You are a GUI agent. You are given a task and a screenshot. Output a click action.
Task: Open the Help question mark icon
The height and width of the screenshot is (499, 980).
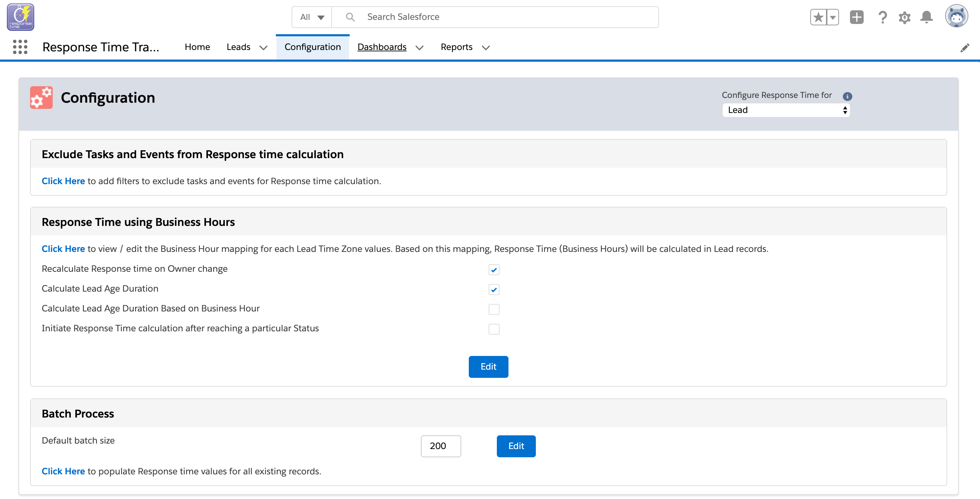(882, 17)
